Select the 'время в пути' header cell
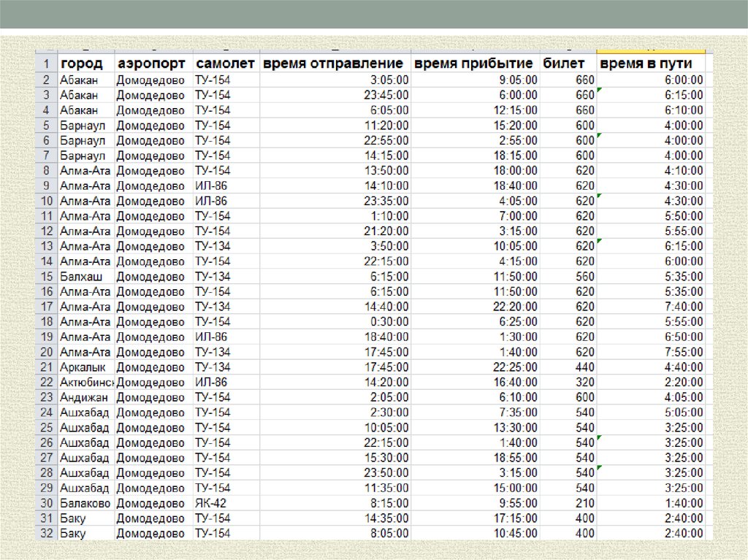The width and height of the screenshot is (748, 560). pos(650,64)
